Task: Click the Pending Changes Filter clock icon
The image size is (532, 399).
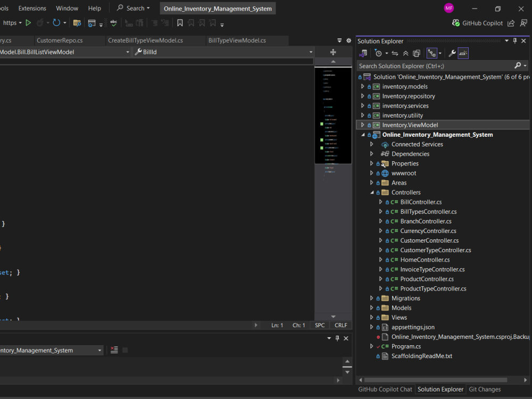Action: point(378,53)
